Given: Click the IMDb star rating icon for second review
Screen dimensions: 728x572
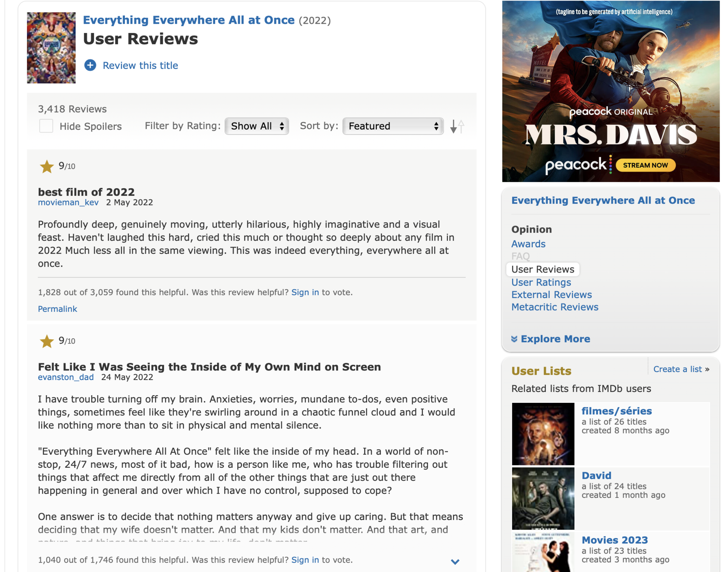Looking at the screenshot, I should [47, 342].
